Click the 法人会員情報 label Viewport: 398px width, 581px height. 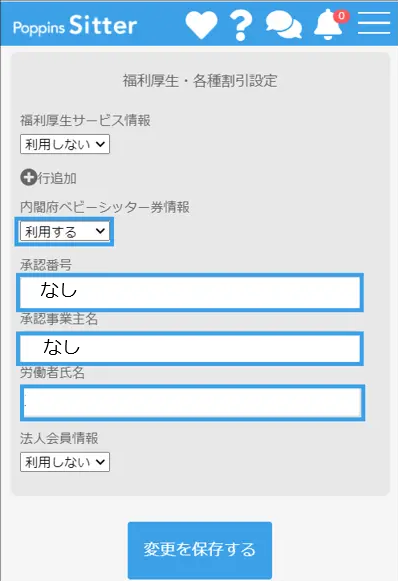tap(59, 438)
